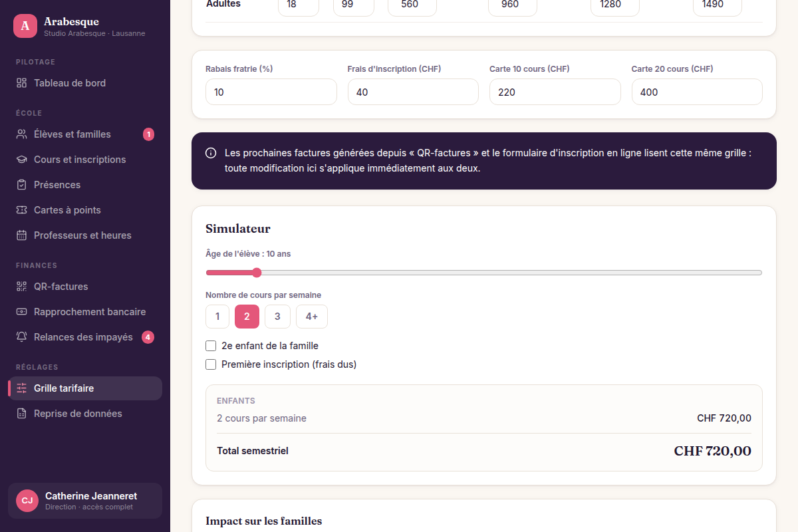The image size is (798, 532).
Task: Select 1 cours par semaine
Action: (217, 317)
